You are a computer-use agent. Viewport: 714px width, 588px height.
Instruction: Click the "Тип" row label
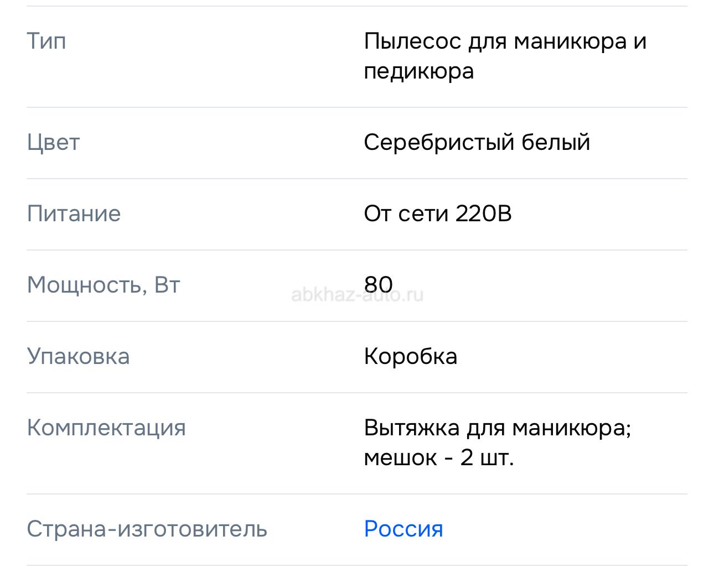click(x=46, y=41)
